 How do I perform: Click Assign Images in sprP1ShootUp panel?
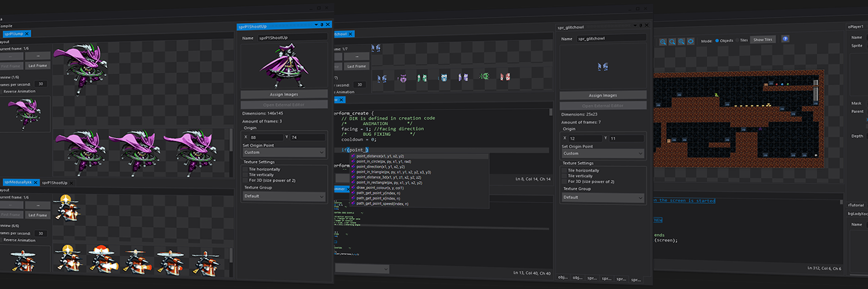[284, 94]
